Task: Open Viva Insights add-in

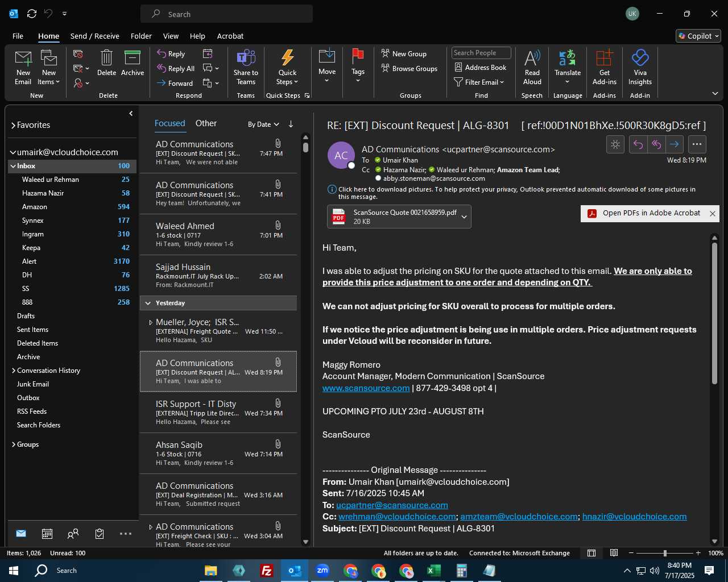Action: (x=640, y=67)
